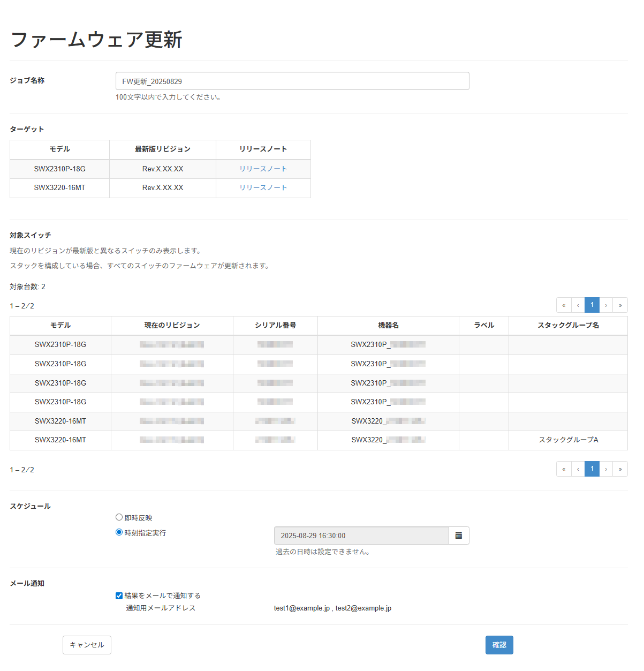Click the next-page › icon in top pagination
Image resolution: width=644 pixels, height=671 pixels.
tap(605, 305)
